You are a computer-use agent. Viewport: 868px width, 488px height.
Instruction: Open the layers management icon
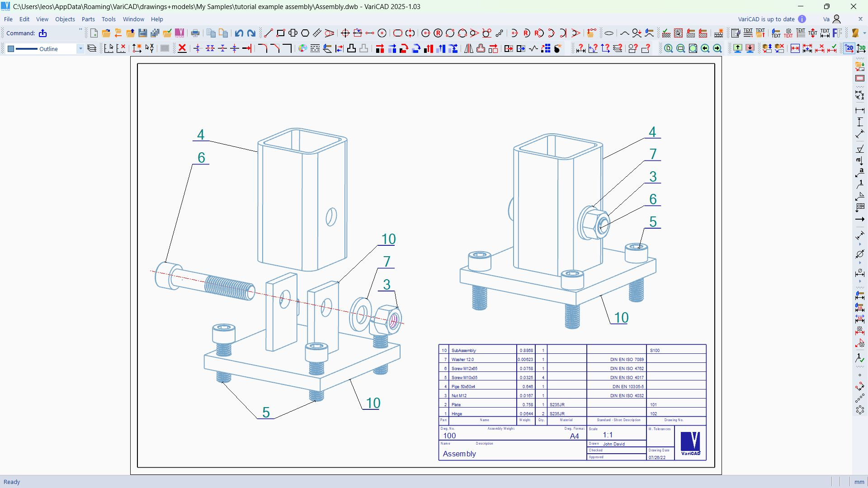pos(92,48)
